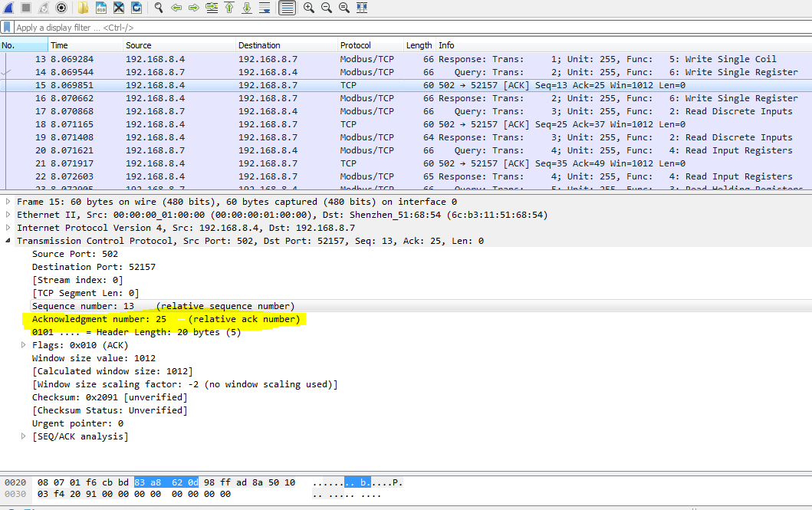
Task: Open a capture file folder icon
Action: (x=83, y=7)
